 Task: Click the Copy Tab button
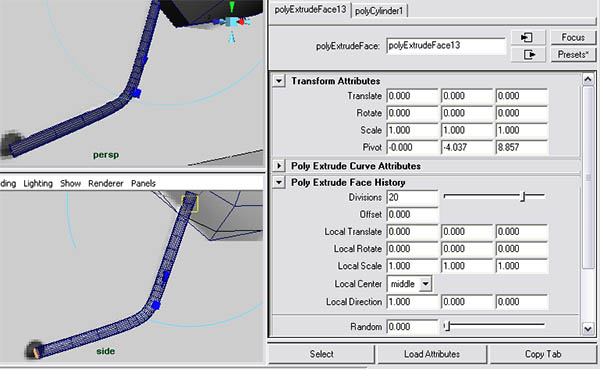pos(543,354)
